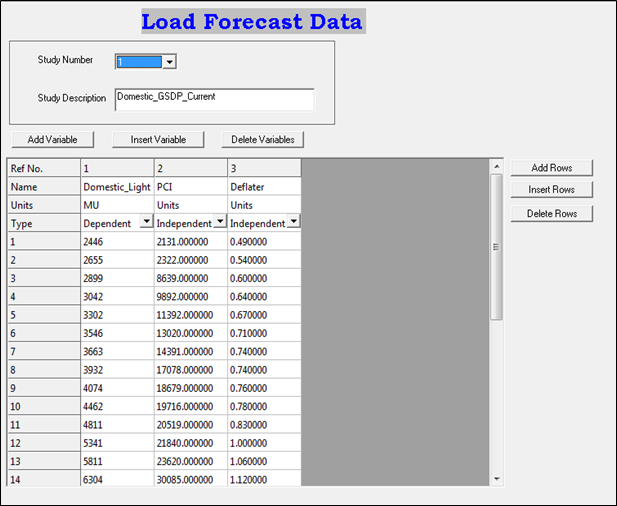Select column header Ref No. 1
The height and width of the screenshot is (506, 617).
coord(117,168)
